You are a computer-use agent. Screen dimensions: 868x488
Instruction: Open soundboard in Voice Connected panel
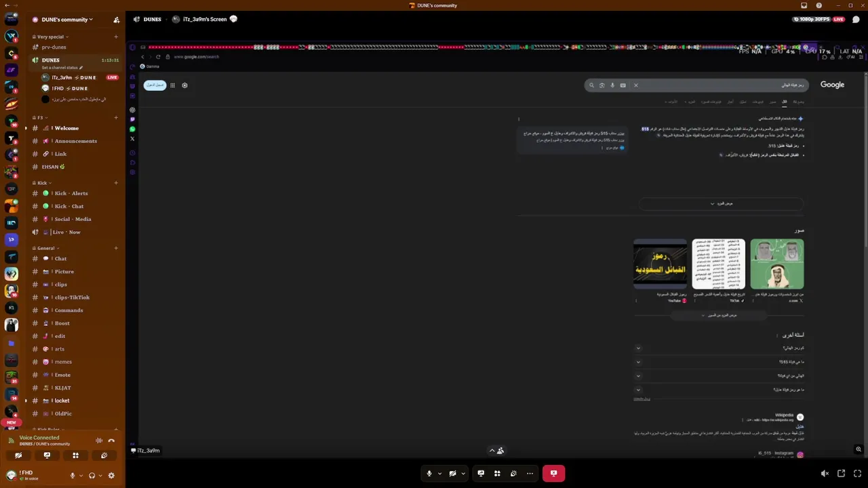click(x=104, y=455)
